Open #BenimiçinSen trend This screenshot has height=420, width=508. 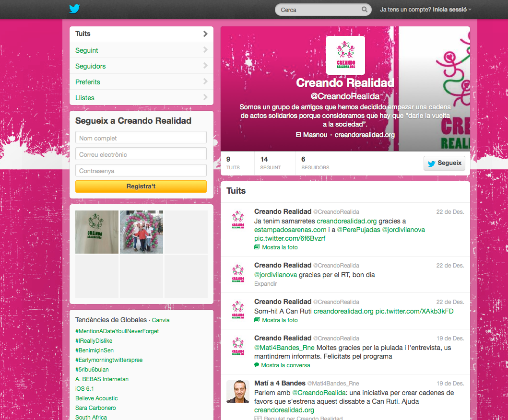click(95, 350)
